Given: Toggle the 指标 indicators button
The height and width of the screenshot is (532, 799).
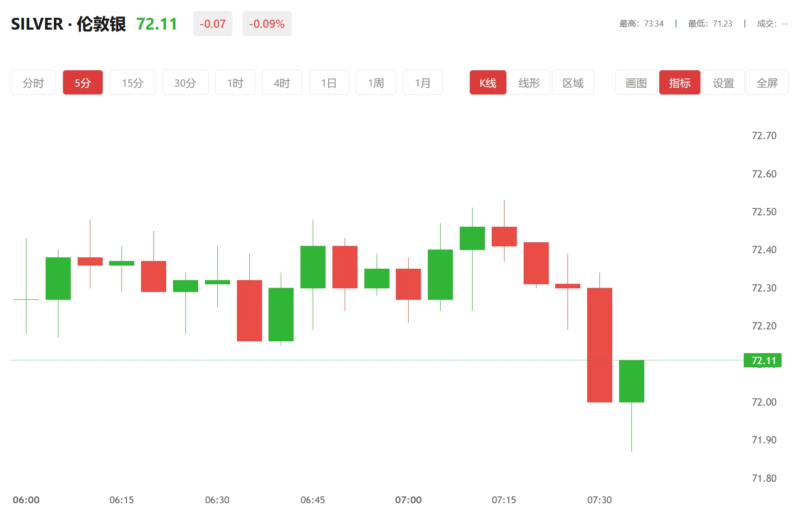Looking at the screenshot, I should point(679,83).
